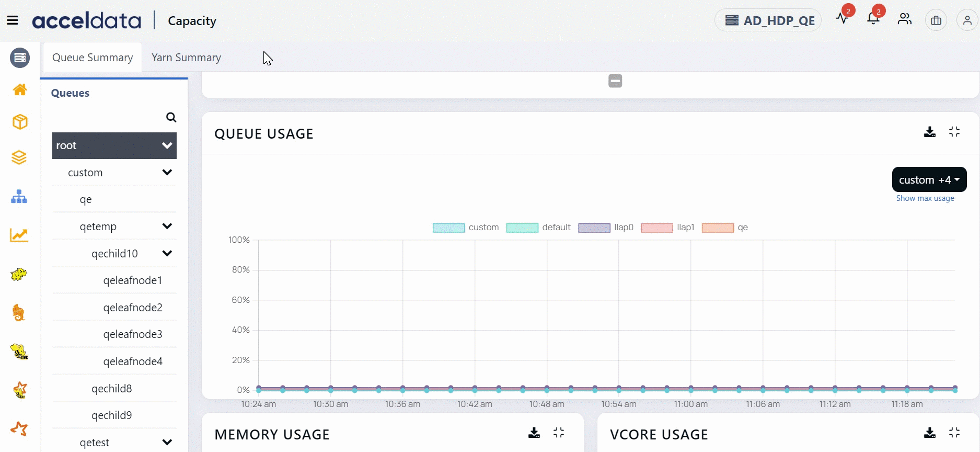Collapse the qechild10 queue chevron
The width and height of the screenshot is (980, 452).
pos(167,253)
